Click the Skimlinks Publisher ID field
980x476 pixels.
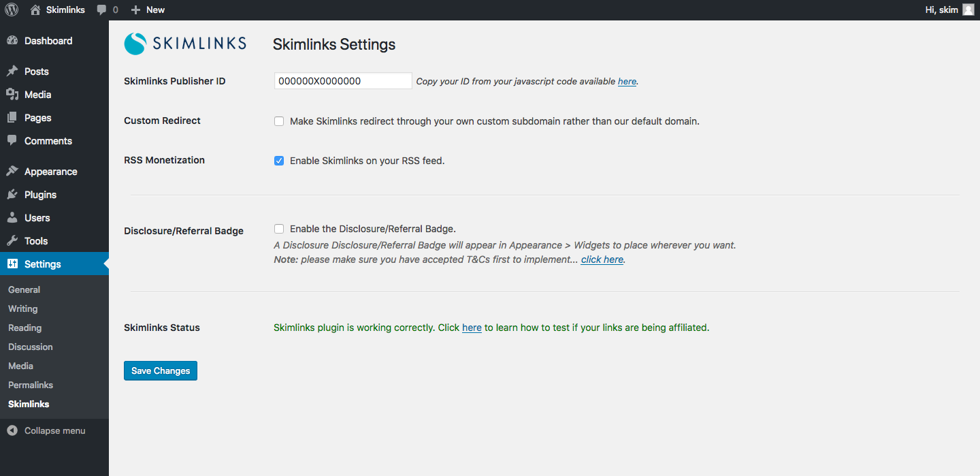[x=343, y=81]
